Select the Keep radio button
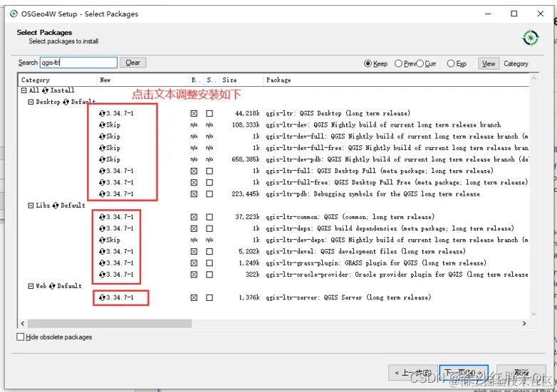This screenshot has height=392, width=557. [368, 63]
